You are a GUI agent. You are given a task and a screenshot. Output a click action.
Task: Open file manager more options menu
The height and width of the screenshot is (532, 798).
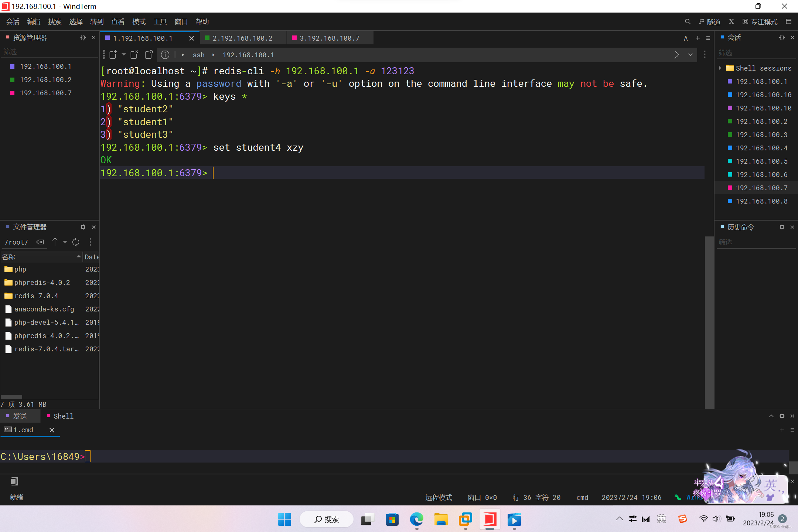pyautogui.click(x=91, y=242)
